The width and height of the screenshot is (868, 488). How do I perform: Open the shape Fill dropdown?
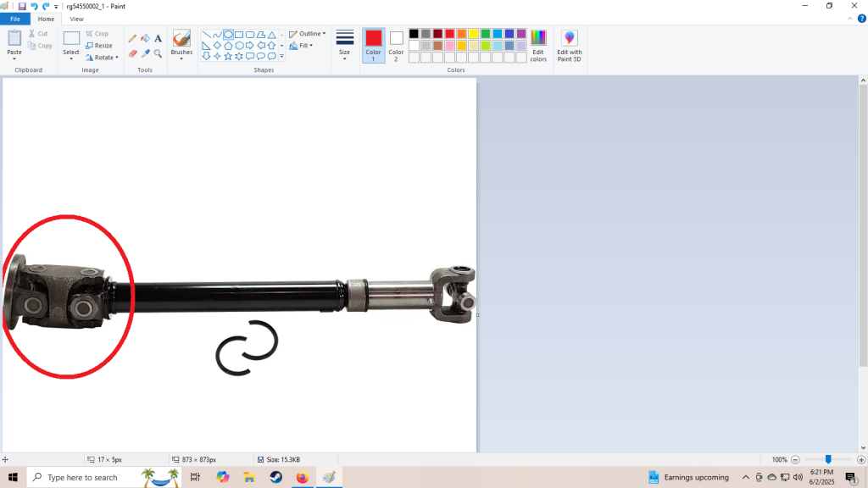301,46
